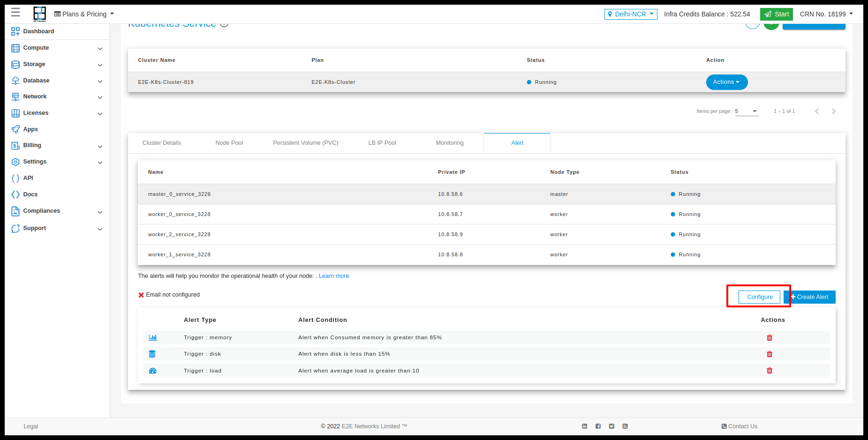Click the Settings gear icon
This screenshot has height=440, width=868.
pyautogui.click(x=15, y=162)
